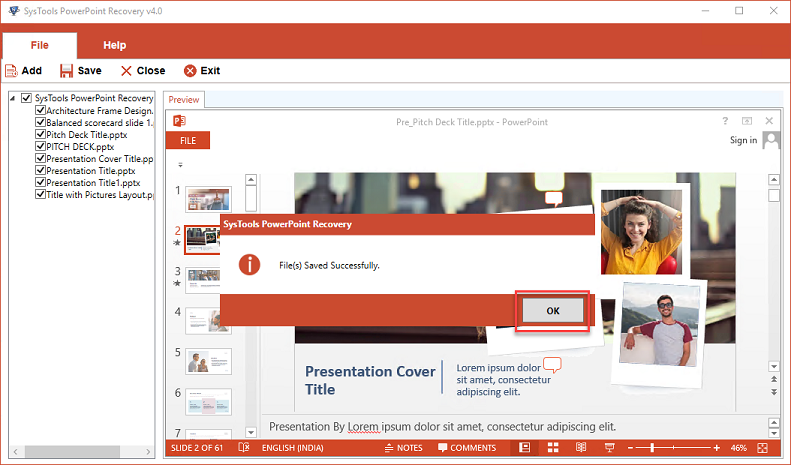Click the next slide double-arrow icon
This screenshot has width=791, height=465.
point(774,392)
